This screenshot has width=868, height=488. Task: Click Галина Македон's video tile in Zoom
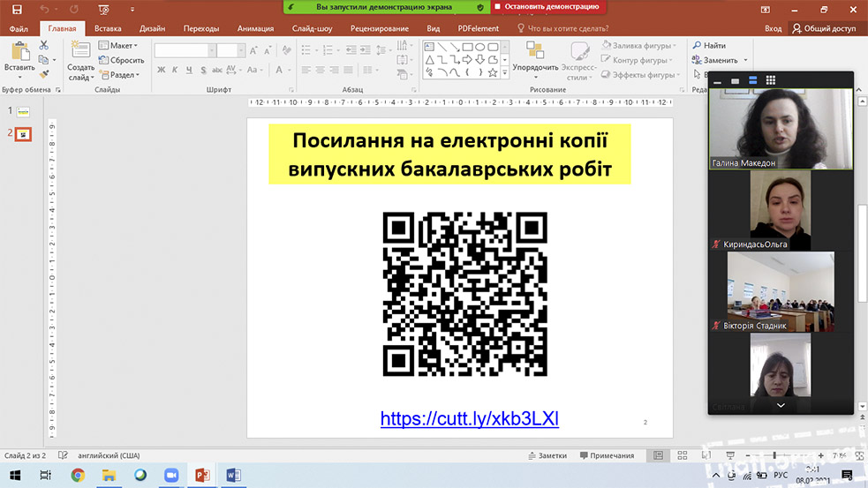point(781,128)
